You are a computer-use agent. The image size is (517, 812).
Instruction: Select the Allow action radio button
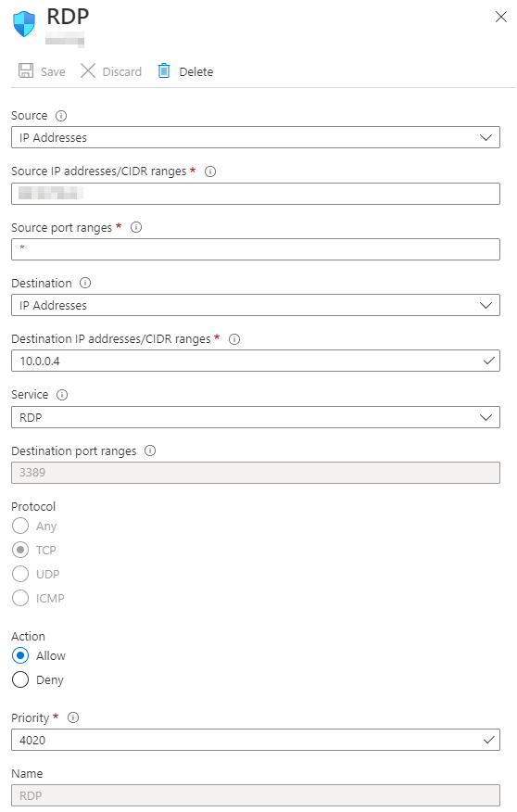(x=20, y=655)
